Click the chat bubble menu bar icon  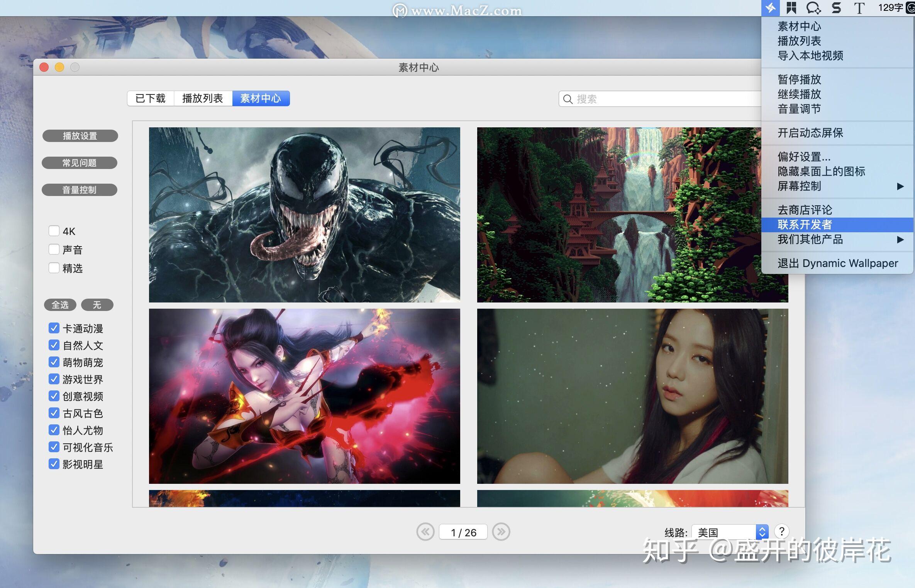click(x=813, y=8)
